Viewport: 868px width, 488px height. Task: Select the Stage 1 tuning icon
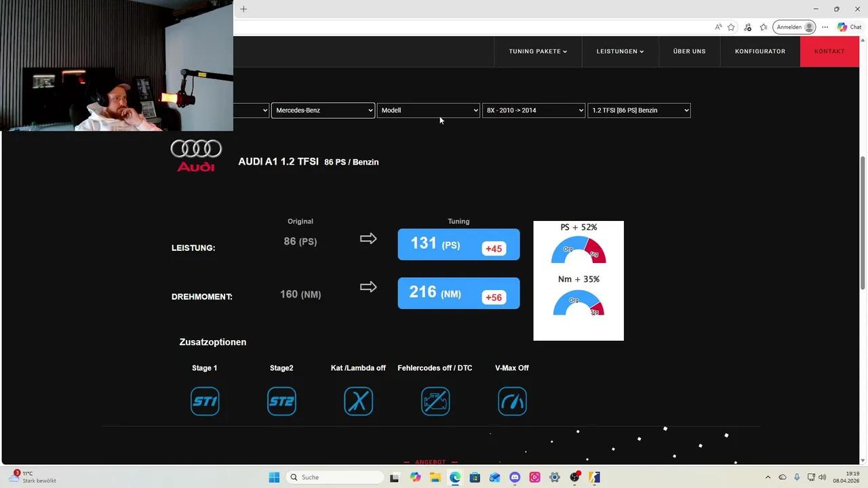pos(205,401)
